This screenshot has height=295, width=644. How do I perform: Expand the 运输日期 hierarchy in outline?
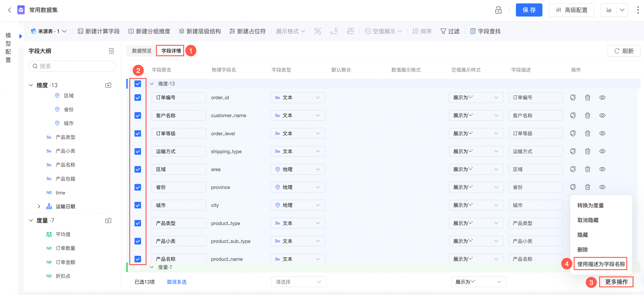[x=39, y=206]
